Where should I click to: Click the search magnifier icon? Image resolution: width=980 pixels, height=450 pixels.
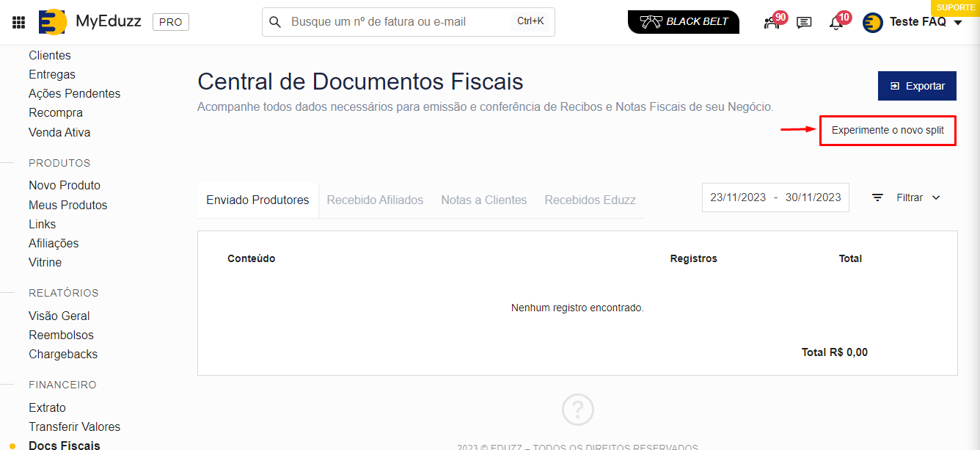(x=275, y=22)
